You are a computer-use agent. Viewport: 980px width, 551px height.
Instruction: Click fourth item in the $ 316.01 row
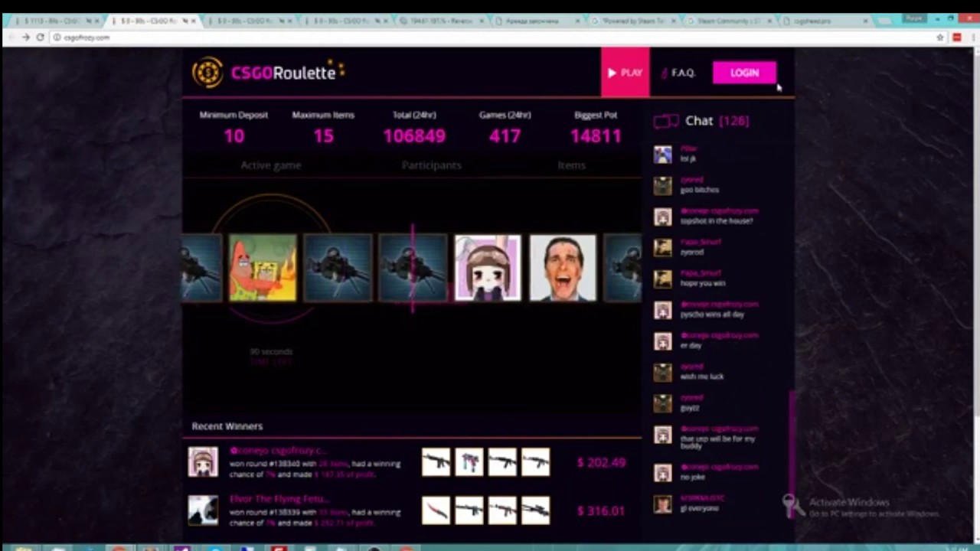tap(535, 510)
